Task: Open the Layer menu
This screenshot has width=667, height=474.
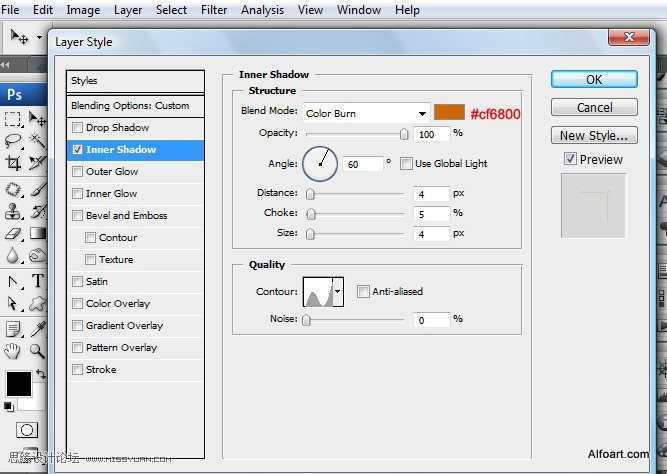Action: pos(128,10)
